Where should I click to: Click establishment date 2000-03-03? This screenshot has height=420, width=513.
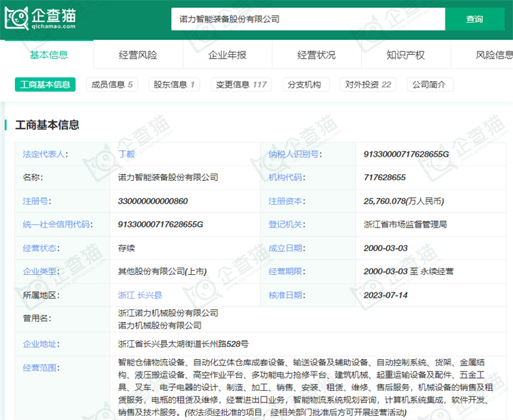click(x=385, y=248)
